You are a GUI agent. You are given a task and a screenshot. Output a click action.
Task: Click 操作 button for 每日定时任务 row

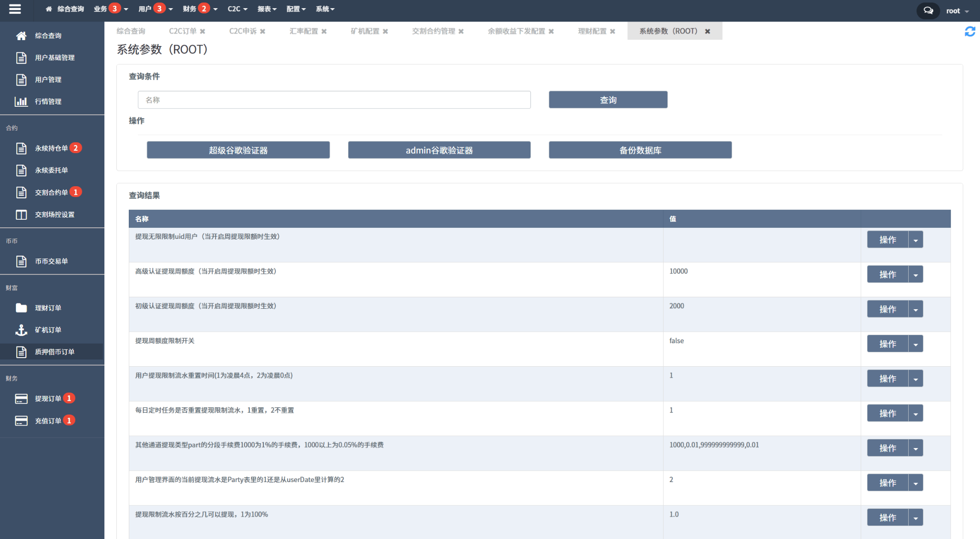click(888, 414)
